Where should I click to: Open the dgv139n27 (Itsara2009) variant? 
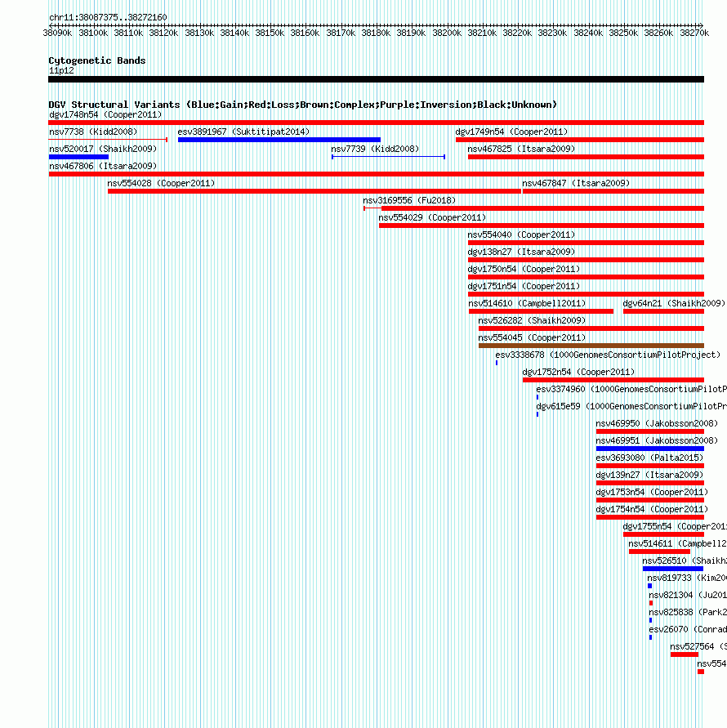649,476
